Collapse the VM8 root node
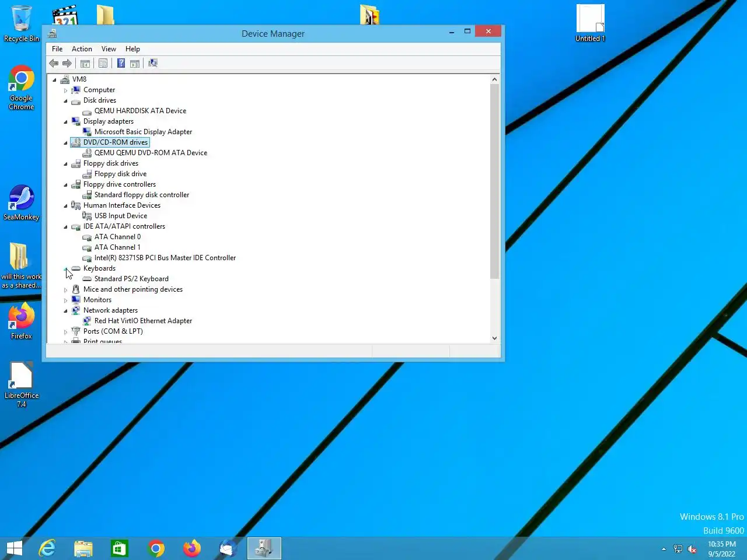 click(x=54, y=80)
